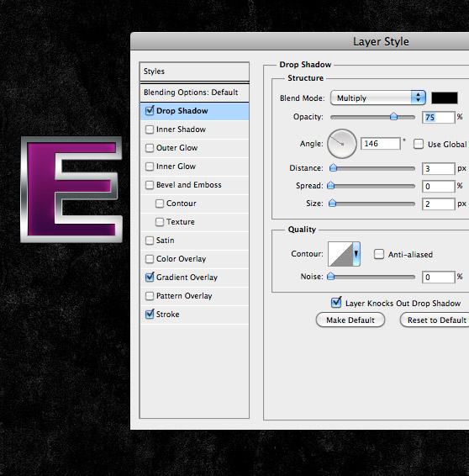Viewport: 469px width, 476px height.
Task: Click the Distance value field
Action: (439, 168)
